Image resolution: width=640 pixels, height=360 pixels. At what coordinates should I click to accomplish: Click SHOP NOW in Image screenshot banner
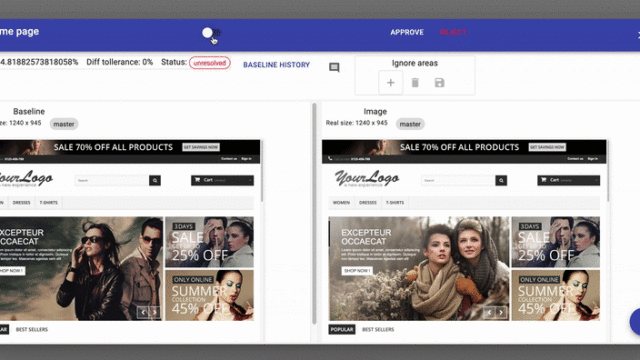pyautogui.click(x=357, y=271)
